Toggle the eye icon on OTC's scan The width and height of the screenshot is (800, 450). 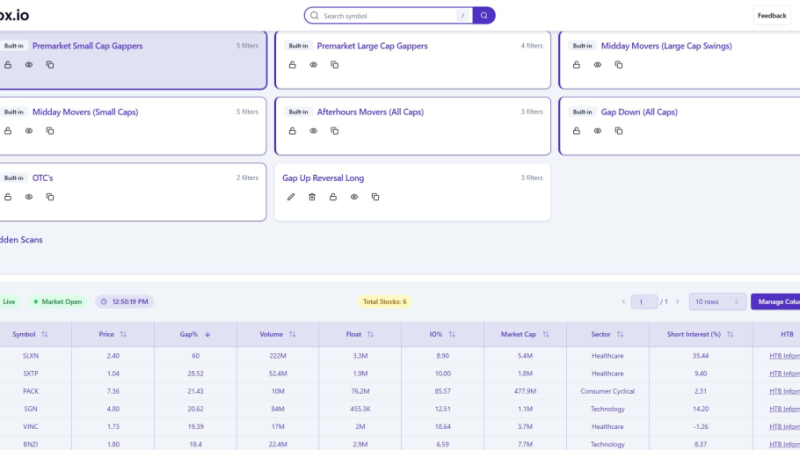[29, 197]
